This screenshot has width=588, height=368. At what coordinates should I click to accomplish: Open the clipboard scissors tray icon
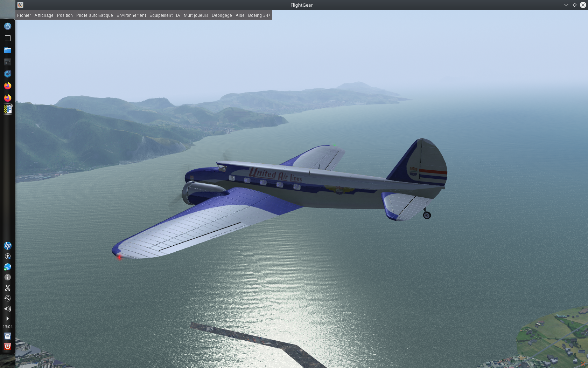(x=7, y=288)
